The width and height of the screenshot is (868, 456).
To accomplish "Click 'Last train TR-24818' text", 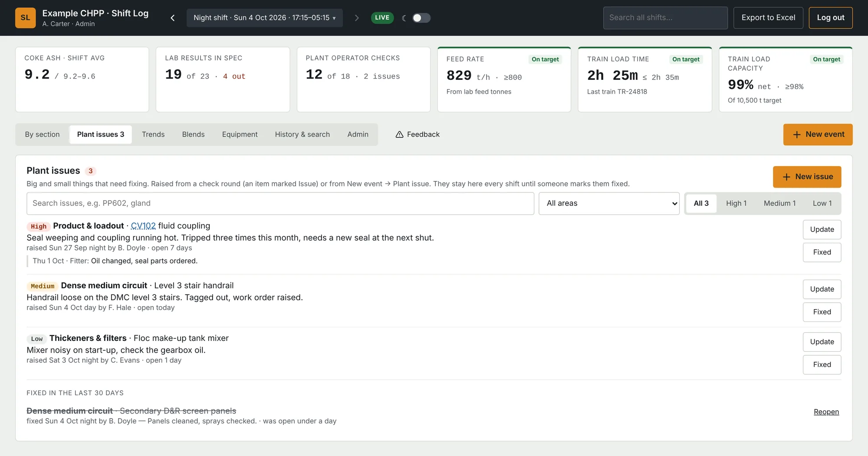I will [617, 92].
